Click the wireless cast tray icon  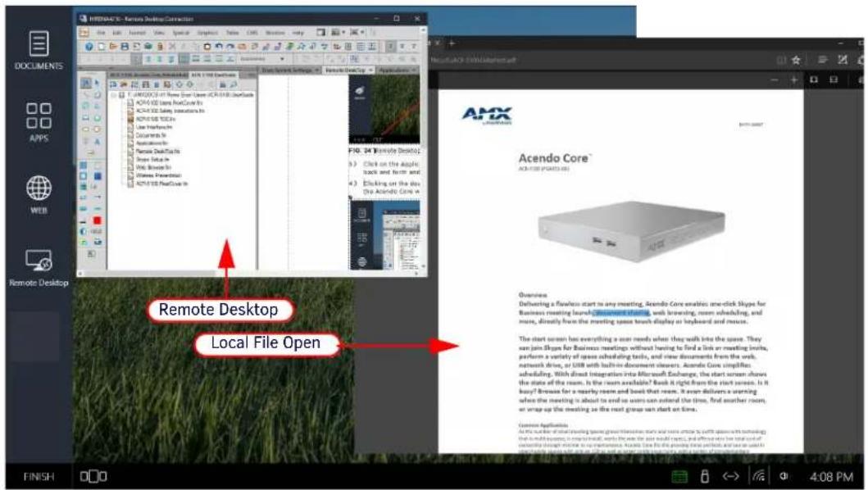click(x=758, y=476)
